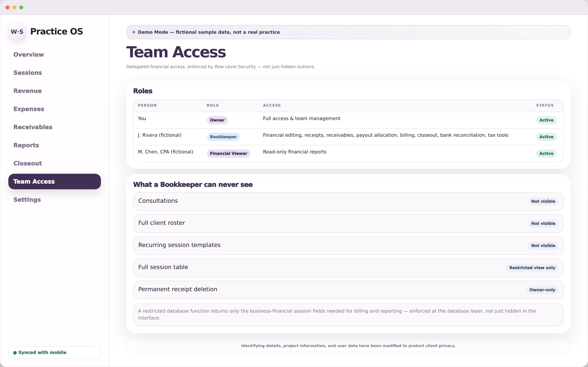Click the Demo Mode banner
The image size is (588, 367).
click(x=348, y=32)
